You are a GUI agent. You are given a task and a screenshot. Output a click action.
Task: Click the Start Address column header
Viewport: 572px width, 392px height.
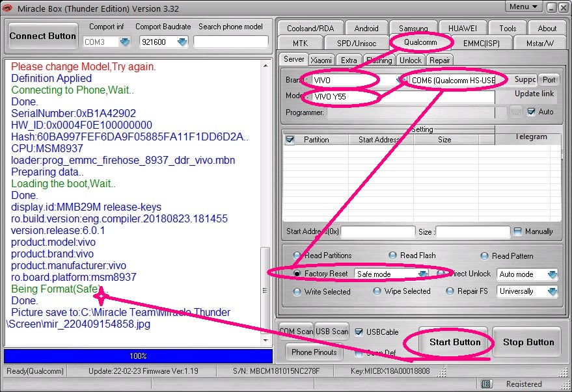point(381,140)
